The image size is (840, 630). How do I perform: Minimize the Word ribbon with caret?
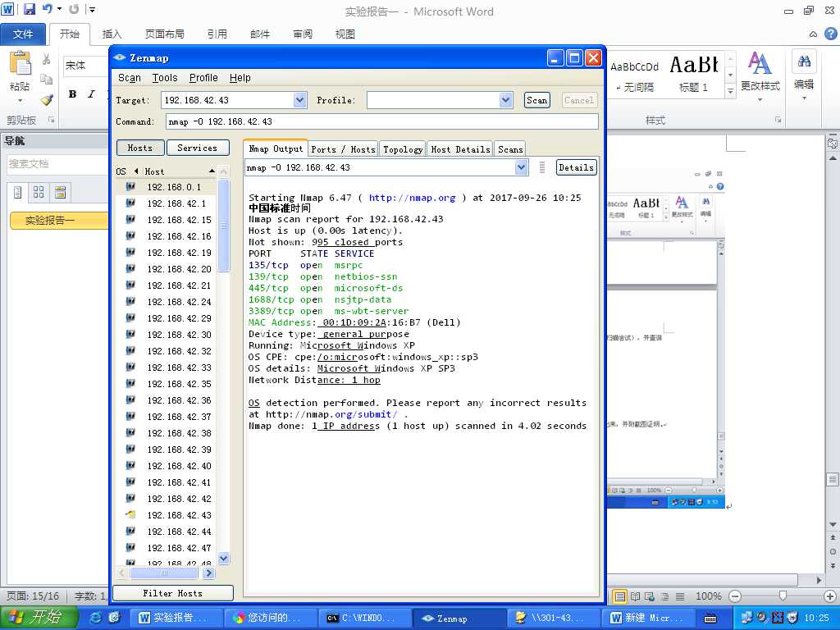point(813,34)
